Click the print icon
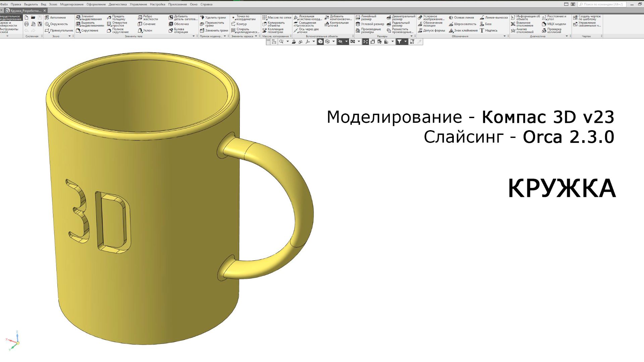The height and width of the screenshot is (362, 644). click(x=26, y=24)
